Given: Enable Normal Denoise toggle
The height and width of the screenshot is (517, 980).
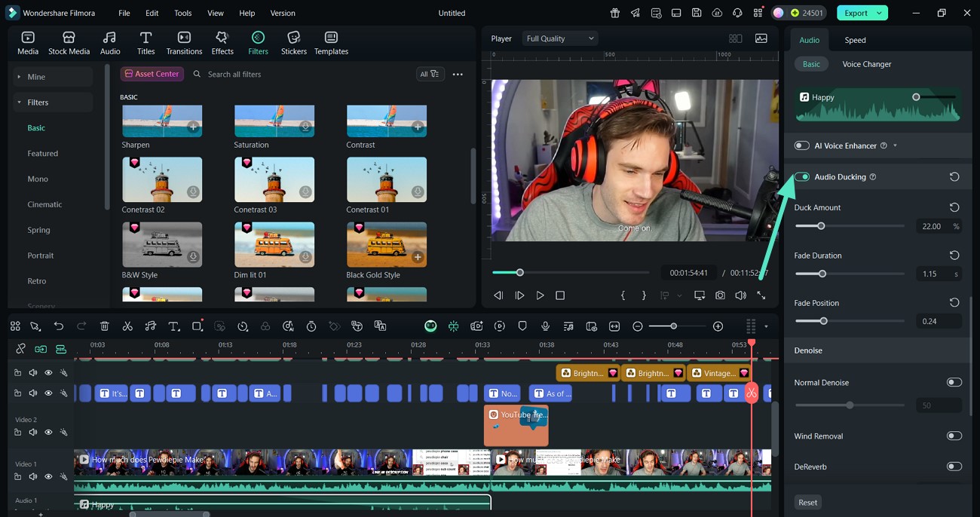Looking at the screenshot, I should (x=954, y=382).
